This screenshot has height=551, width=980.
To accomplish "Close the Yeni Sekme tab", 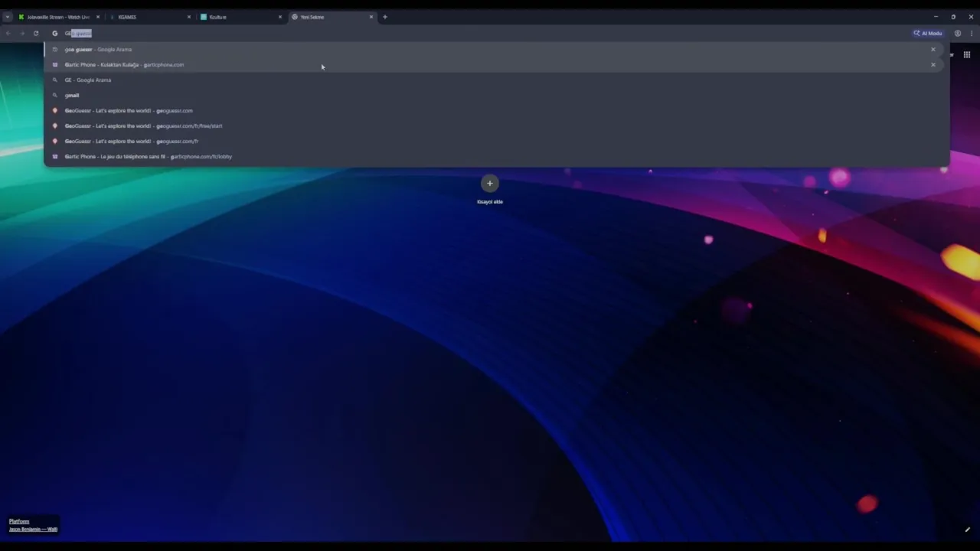I will tap(371, 17).
